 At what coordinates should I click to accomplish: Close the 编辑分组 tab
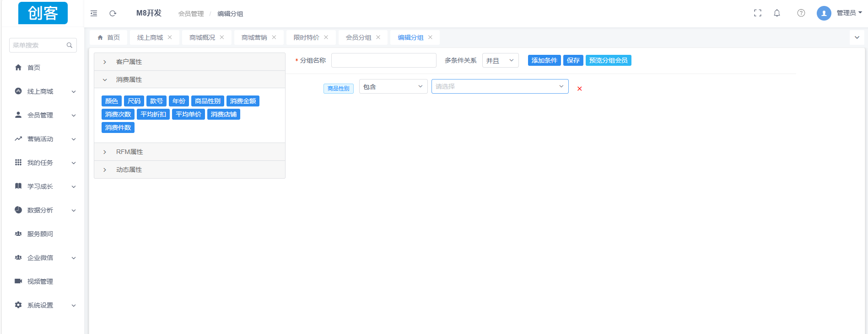click(431, 37)
